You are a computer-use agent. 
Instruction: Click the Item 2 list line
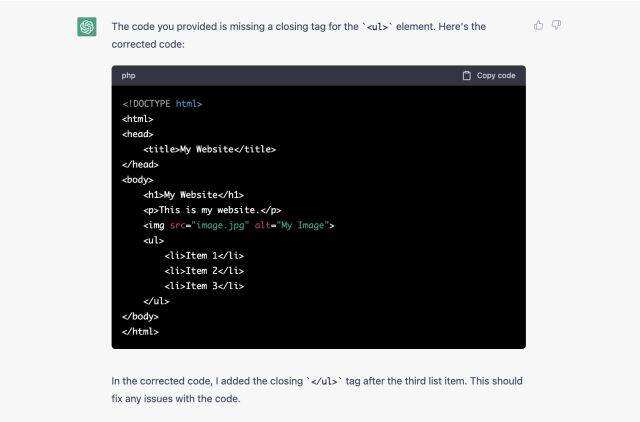tap(204, 270)
